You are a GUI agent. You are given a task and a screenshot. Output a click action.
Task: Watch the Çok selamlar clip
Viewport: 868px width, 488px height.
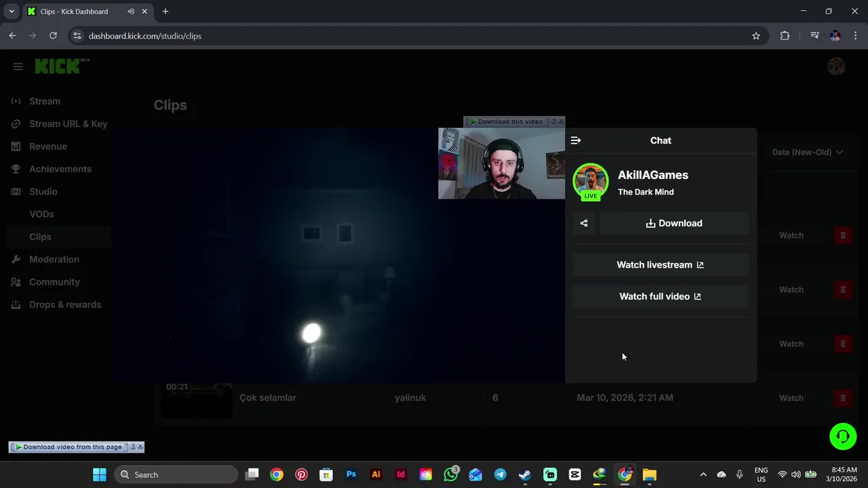coord(791,398)
